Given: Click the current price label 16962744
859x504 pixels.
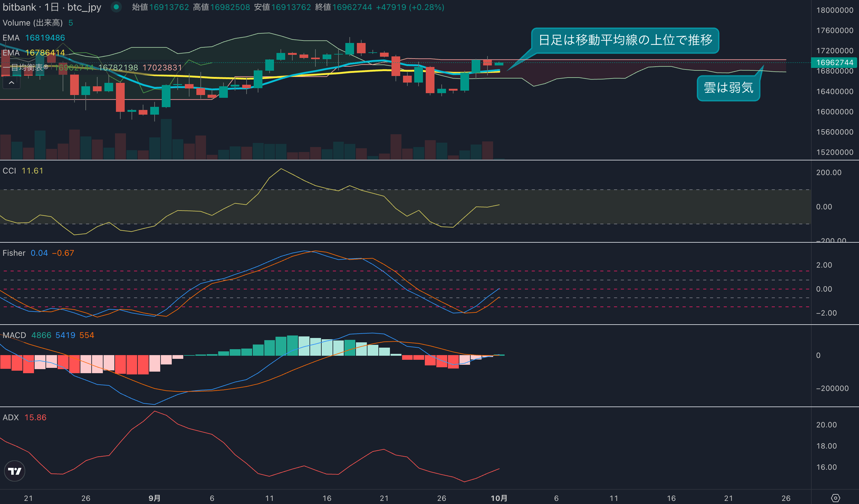Looking at the screenshot, I should pos(834,62).
